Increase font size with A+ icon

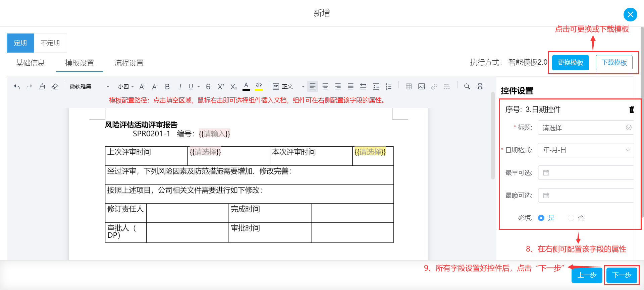pyautogui.click(x=142, y=87)
